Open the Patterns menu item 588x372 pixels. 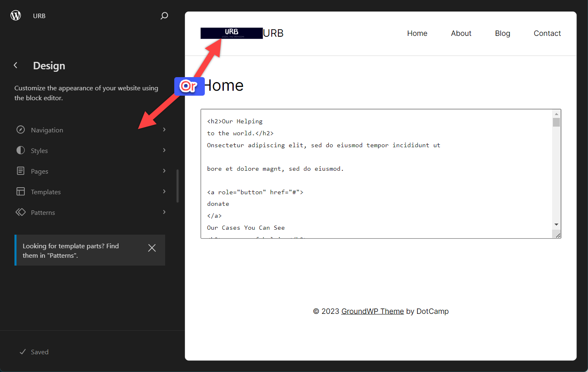click(43, 213)
